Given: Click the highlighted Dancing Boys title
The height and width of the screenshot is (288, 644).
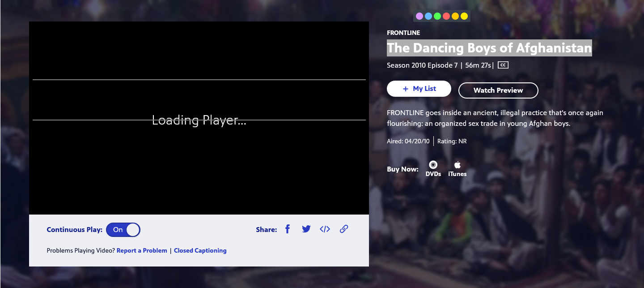Looking at the screenshot, I should [x=489, y=48].
